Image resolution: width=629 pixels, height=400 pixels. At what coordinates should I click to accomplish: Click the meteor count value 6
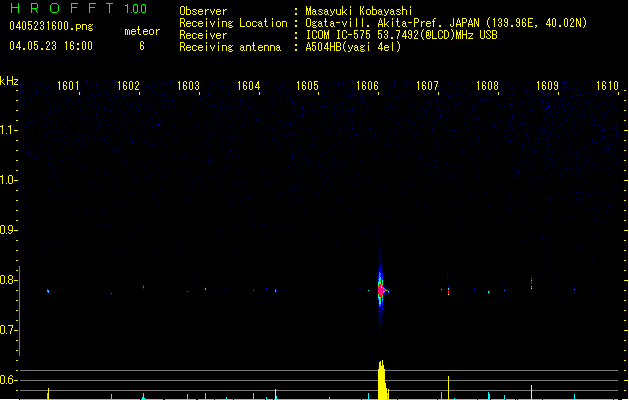[x=141, y=46]
